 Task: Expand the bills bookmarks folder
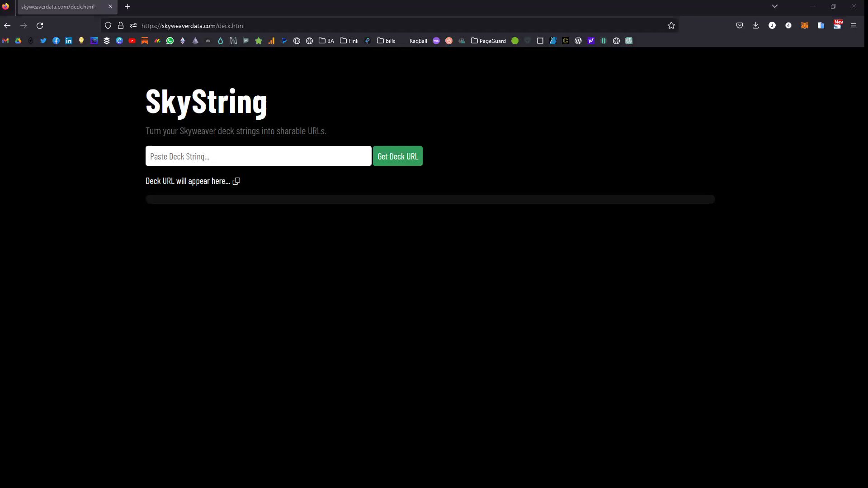386,41
